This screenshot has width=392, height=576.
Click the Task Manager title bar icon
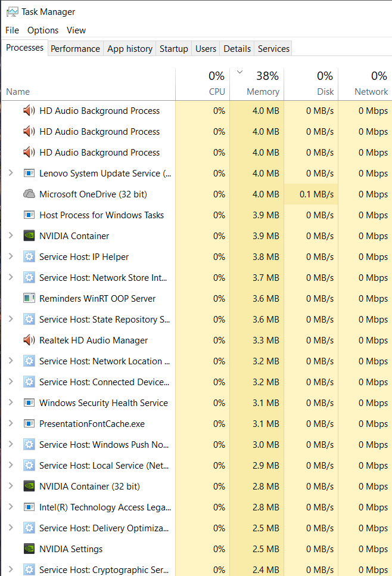[12, 12]
